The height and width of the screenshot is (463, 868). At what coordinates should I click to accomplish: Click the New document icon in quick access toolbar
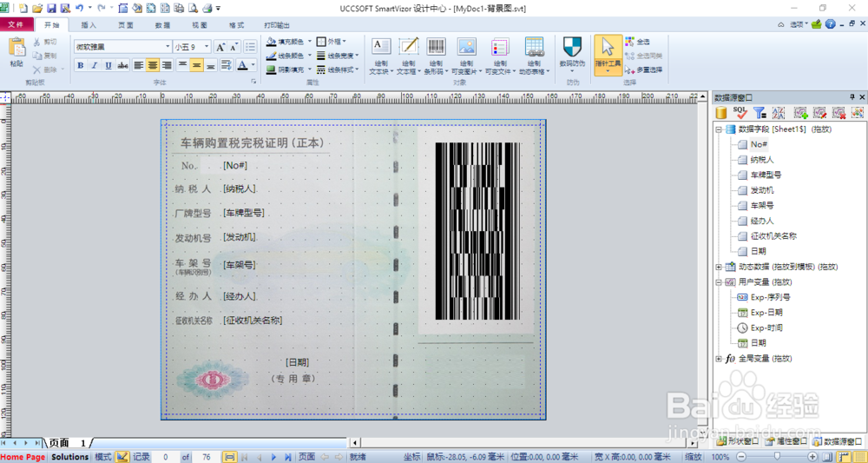coord(23,9)
